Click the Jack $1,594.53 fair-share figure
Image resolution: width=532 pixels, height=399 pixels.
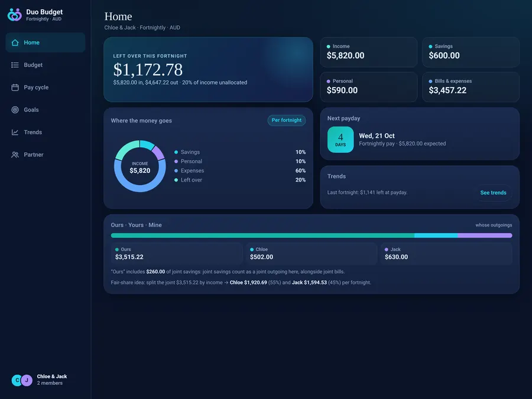pyautogui.click(x=309, y=283)
